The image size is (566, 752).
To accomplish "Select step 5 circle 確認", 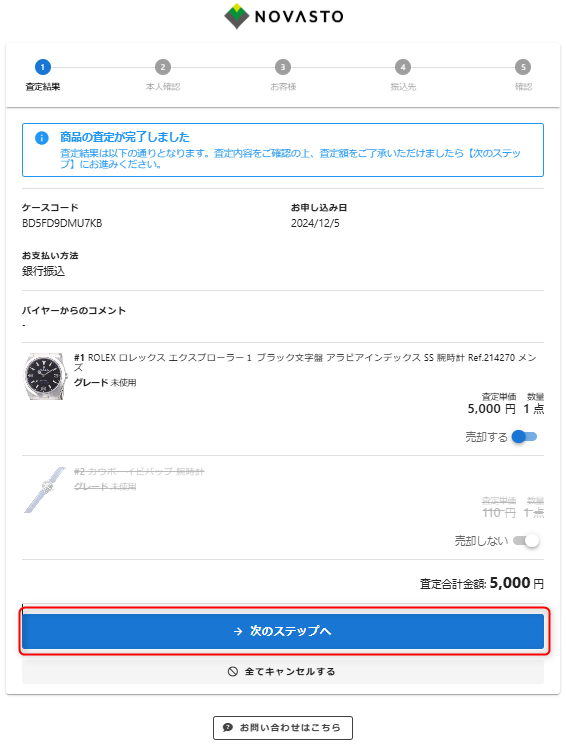I will coord(523,67).
